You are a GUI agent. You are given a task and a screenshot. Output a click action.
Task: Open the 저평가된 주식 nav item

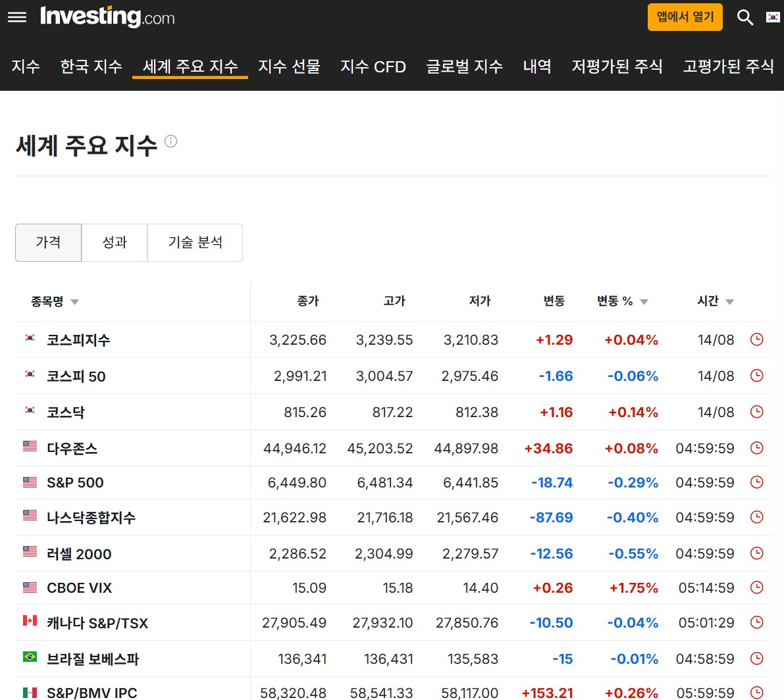pyautogui.click(x=617, y=66)
